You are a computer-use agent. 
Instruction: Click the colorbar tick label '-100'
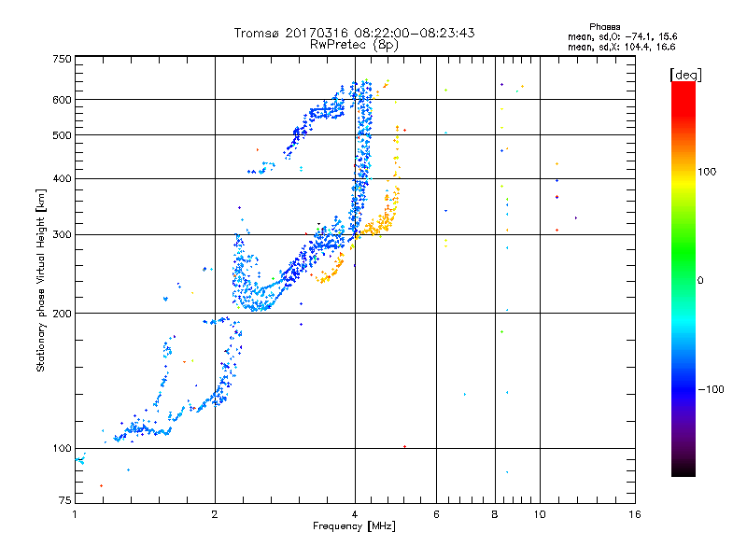point(711,389)
